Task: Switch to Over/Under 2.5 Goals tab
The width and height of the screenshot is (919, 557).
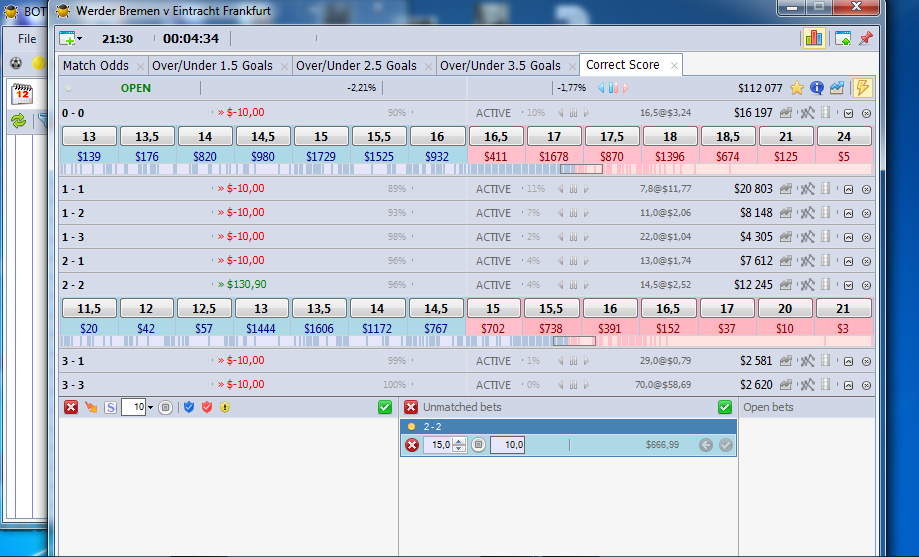Action: point(356,66)
